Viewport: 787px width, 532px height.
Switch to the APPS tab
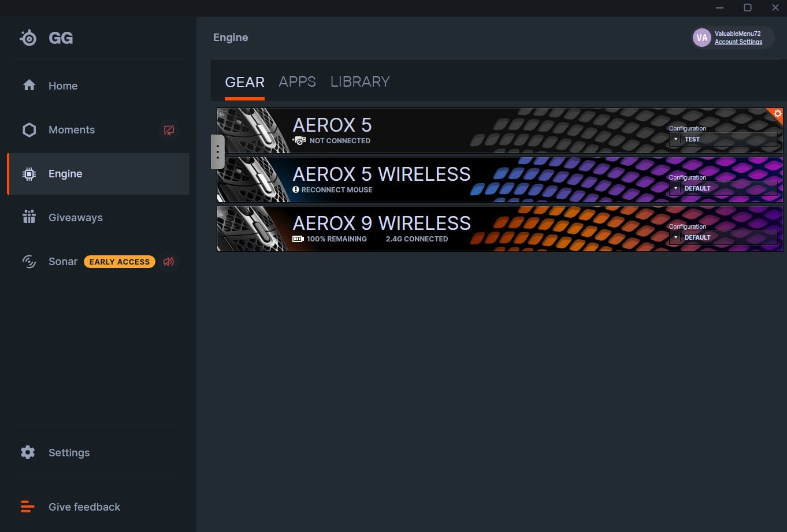[297, 82]
